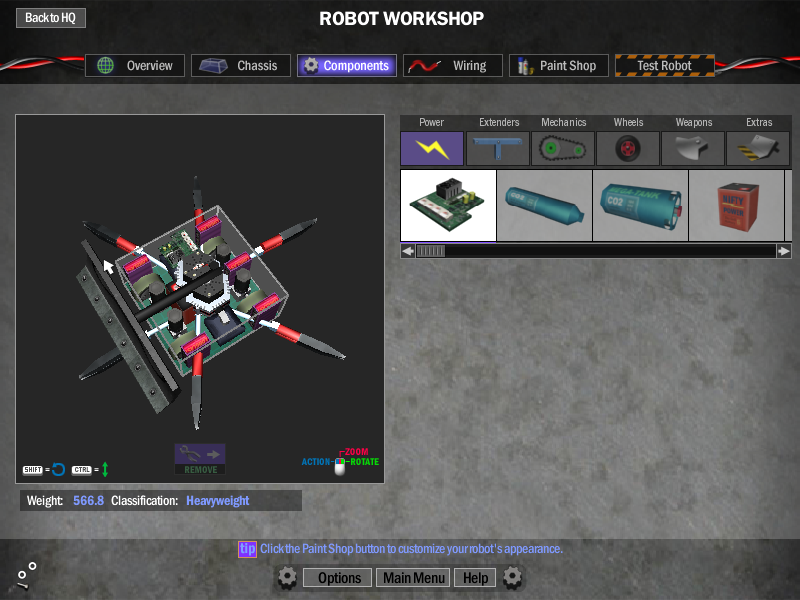800x600 pixels.
Task: Click the gear icon left of Options
Action: coord(287,577)
